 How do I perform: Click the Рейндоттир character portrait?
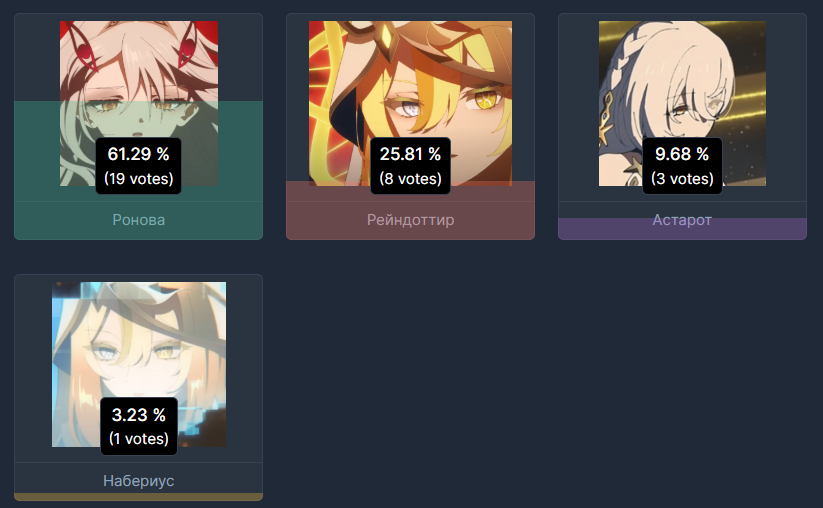tap(410, 103)
